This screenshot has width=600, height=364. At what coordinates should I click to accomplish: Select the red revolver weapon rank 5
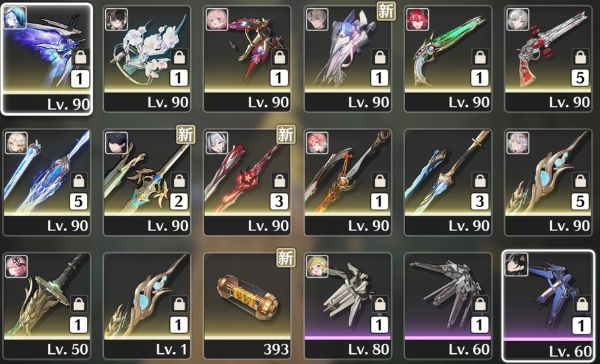click(548, 59)
